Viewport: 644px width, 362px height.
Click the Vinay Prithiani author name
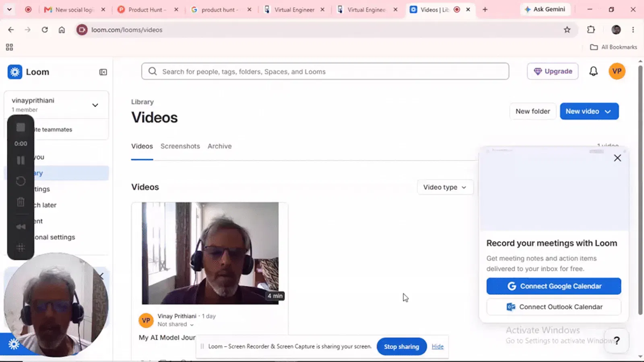[177, 316]
